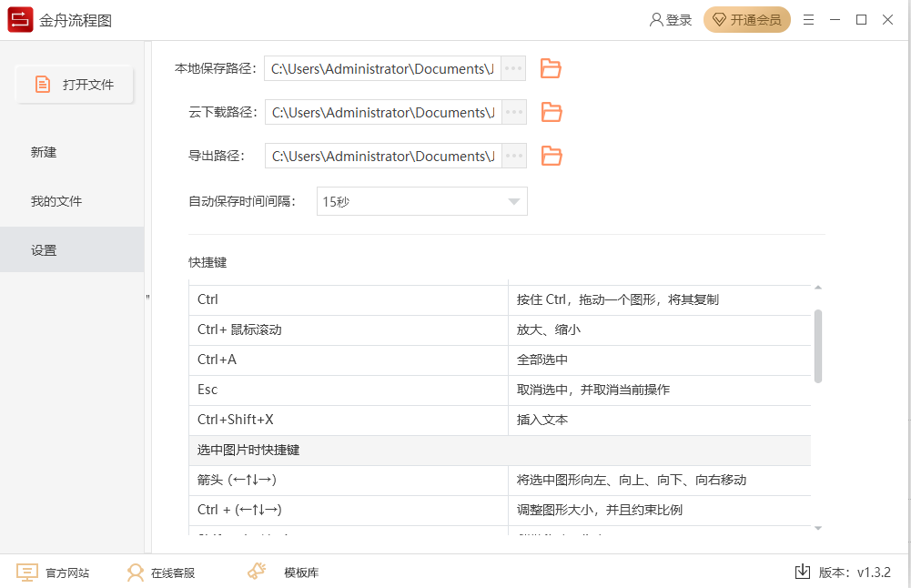Screen dimensions: 911x588
Task: Click the version download icon near v1.3.2
Action: [x=803, y=572]
